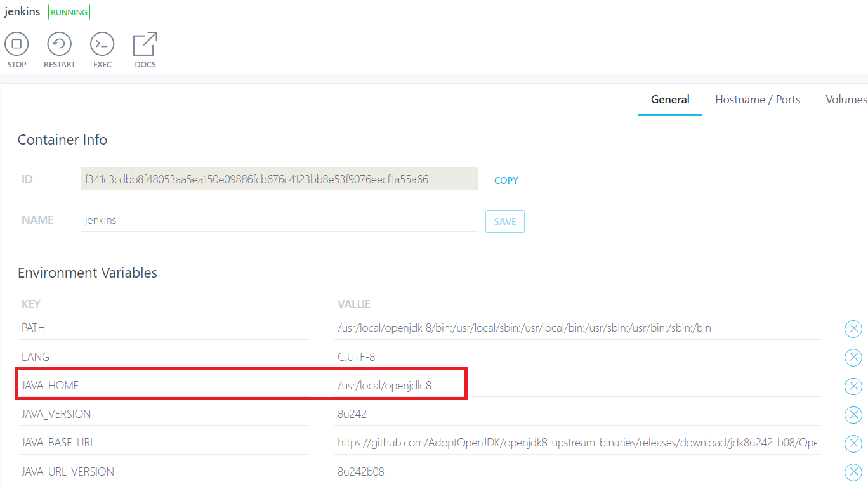This screenshot has width=868, height=487.
Task: Edit the JAVA_BASE_URL value field
Action: point(577,443)
